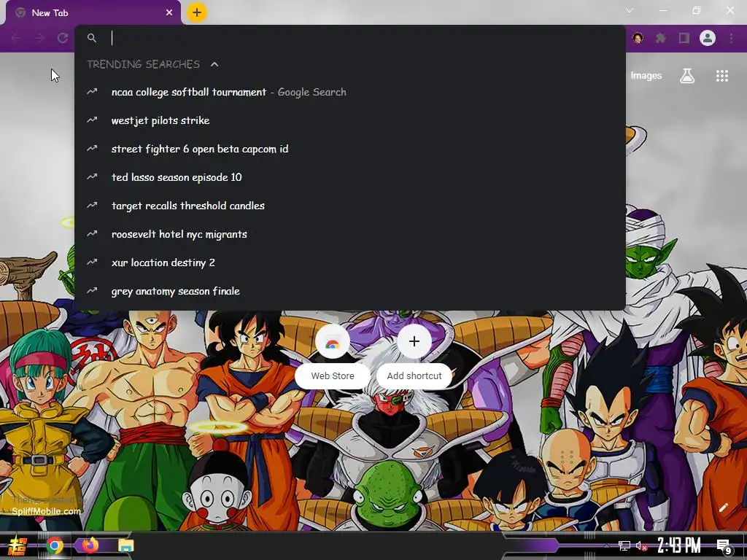Select 'xur location destiny 2' suggestion
The width and height of the screenshot is (747, 560).
[x=349, y=262]
